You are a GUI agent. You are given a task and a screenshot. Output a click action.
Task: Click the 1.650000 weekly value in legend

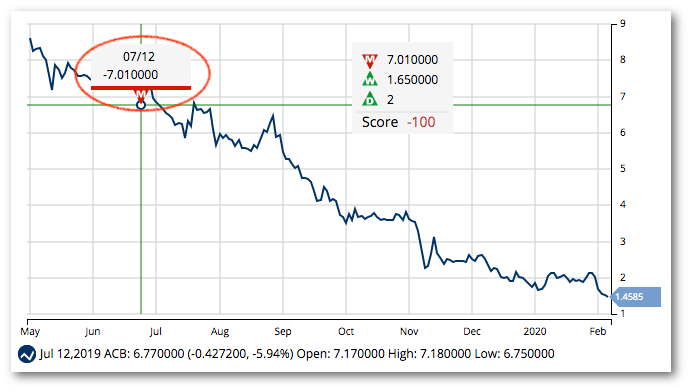tap(412, 80)
